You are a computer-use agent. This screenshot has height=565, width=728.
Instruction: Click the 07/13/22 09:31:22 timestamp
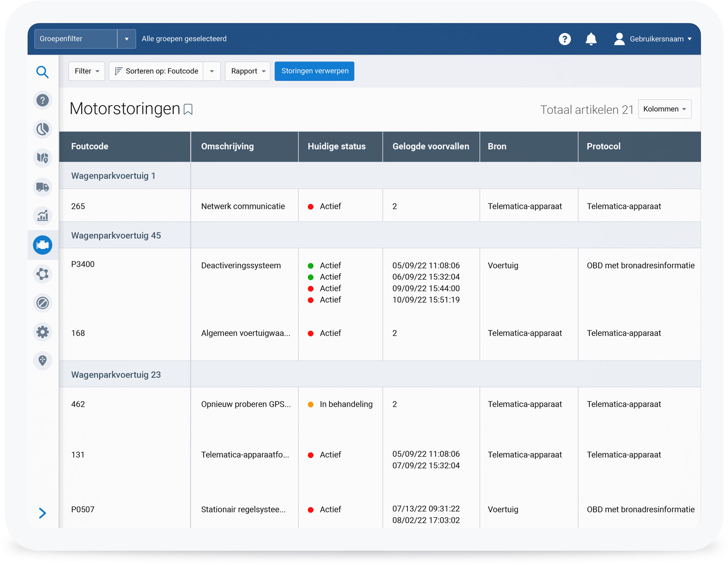click(x=426, y=509)
